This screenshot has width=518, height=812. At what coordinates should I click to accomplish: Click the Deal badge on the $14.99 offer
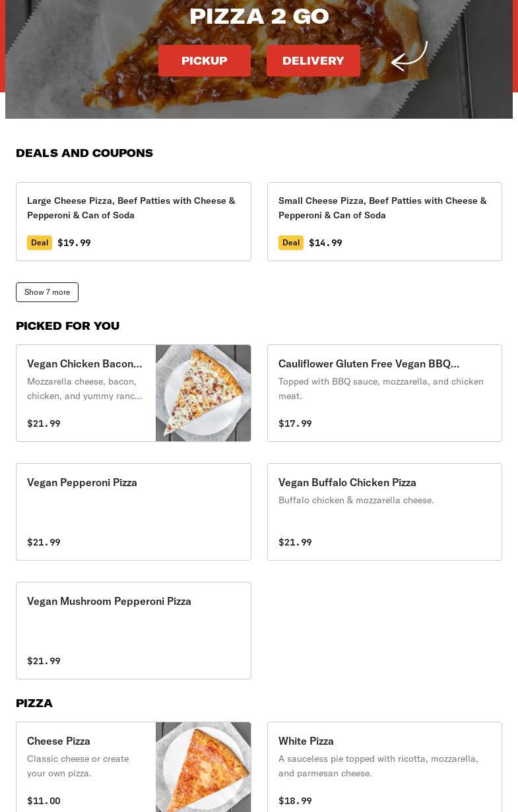(x=291, y=243)
